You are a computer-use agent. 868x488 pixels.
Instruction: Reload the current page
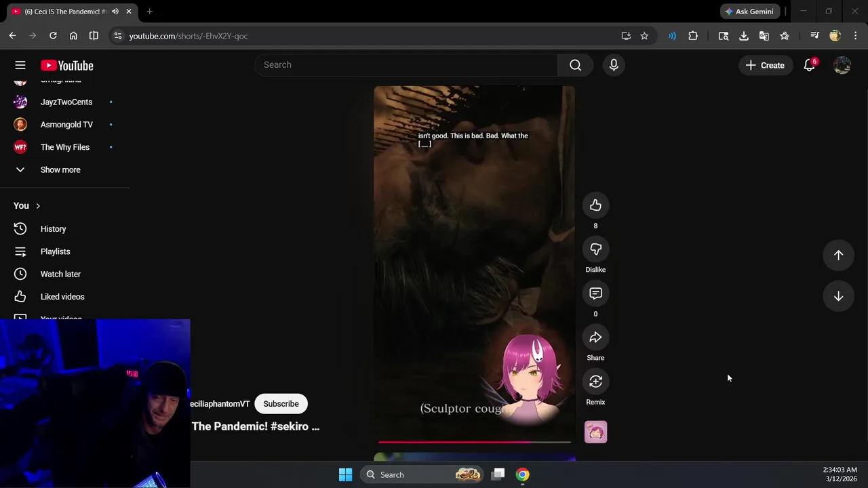coord(53,36)
